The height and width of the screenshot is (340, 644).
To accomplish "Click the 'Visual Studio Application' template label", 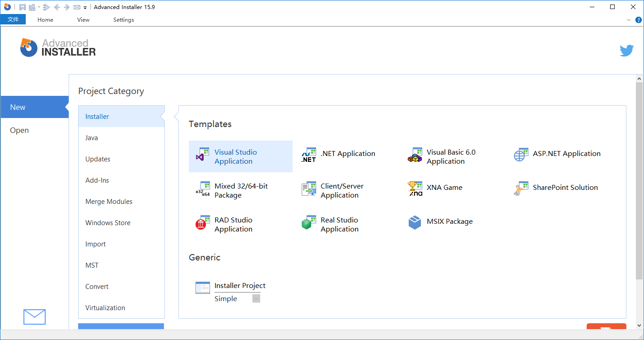I will tap(236, 156).
